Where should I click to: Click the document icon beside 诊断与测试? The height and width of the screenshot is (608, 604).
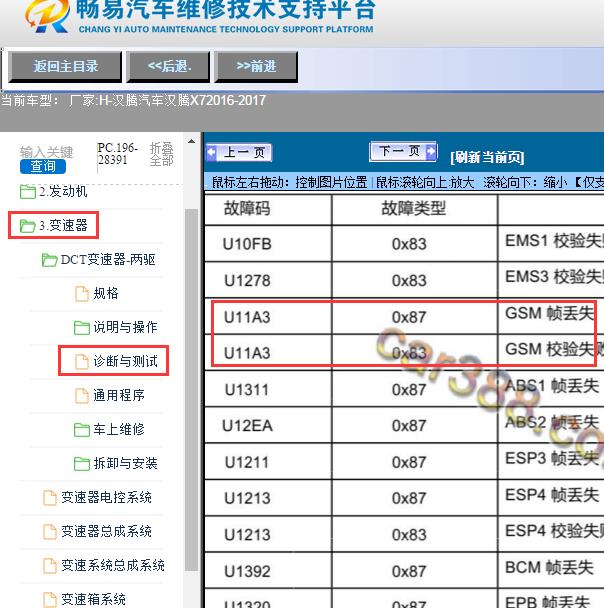81,362
